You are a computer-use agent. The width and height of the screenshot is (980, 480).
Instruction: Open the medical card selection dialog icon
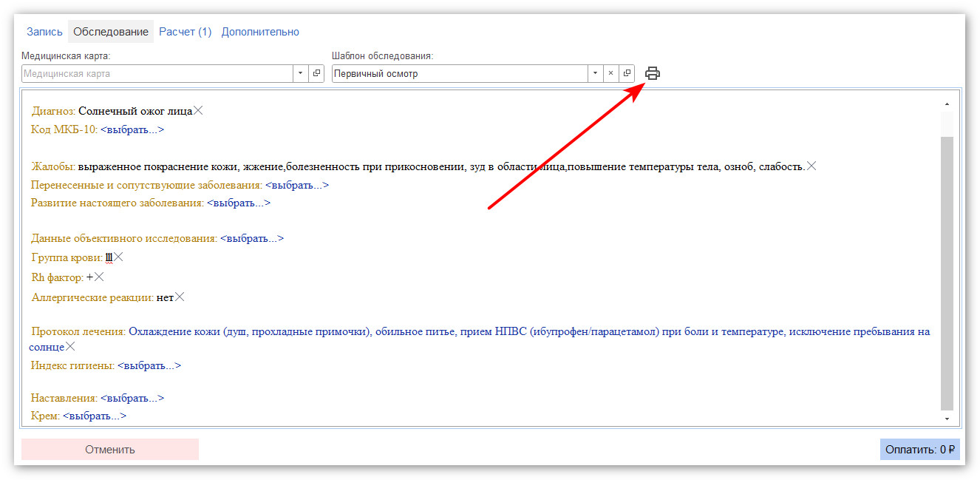[316, 73]
